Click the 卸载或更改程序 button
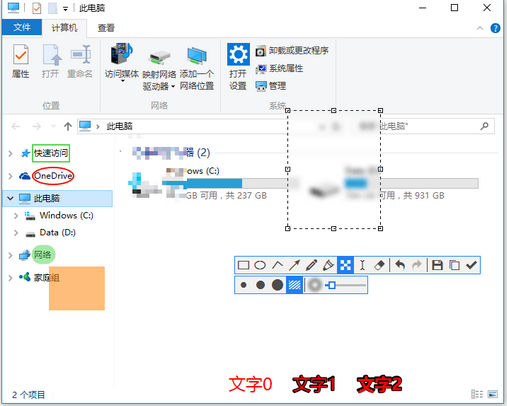Screen dimensions: 507x406 tap(292, 51)
